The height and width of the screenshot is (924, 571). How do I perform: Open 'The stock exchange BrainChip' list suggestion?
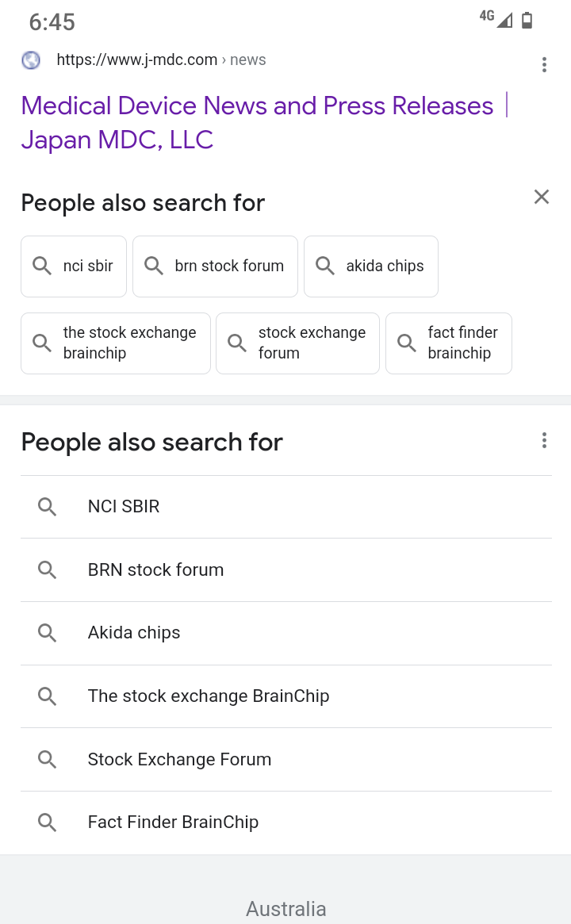coord(286,696)
